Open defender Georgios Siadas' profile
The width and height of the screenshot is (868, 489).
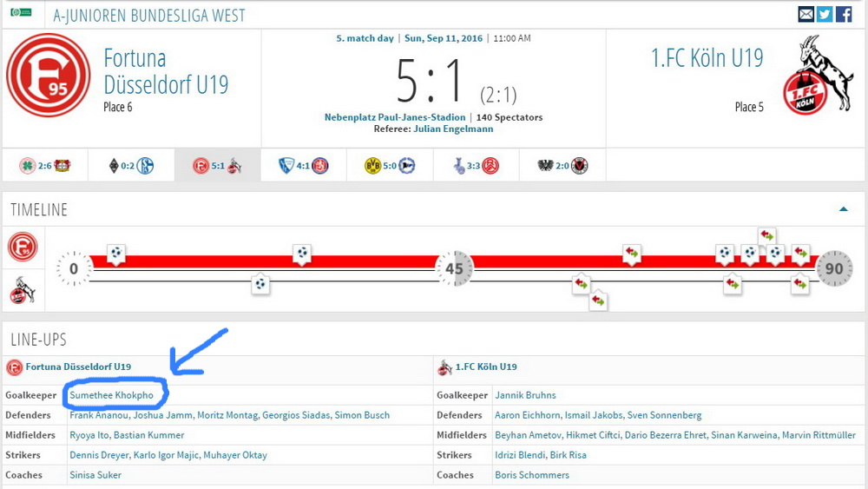(x=296, y=415)
